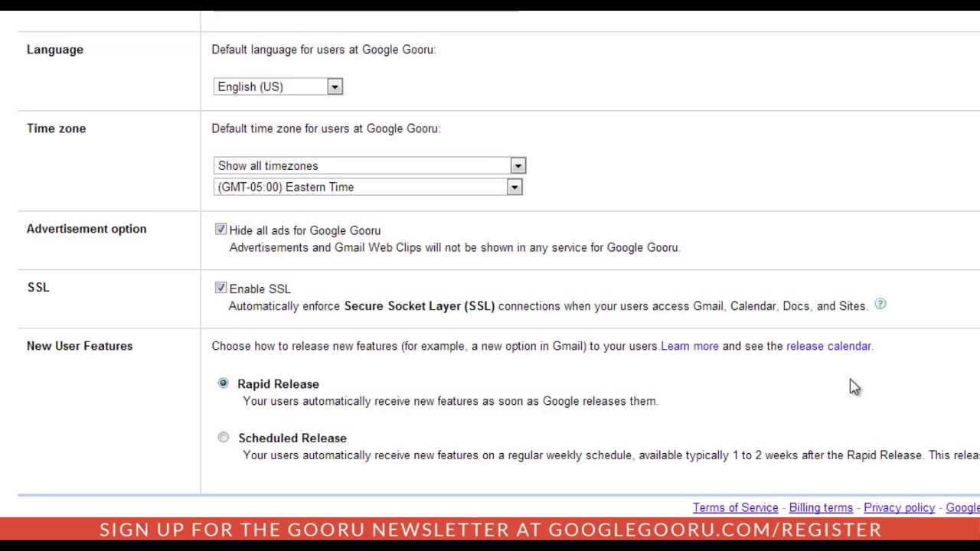Click the Language section label
This screenshot has height=551, width=980.
point(55,50)
